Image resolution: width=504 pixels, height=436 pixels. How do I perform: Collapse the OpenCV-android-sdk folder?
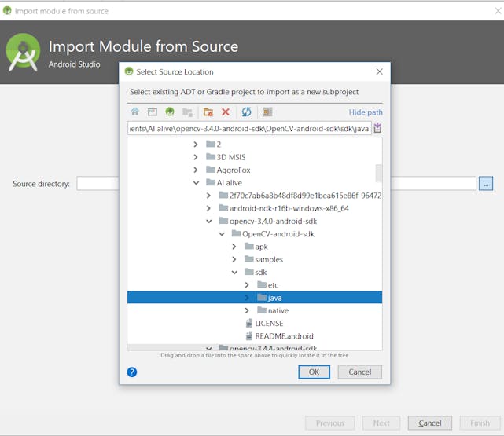(x=222, y=234)
